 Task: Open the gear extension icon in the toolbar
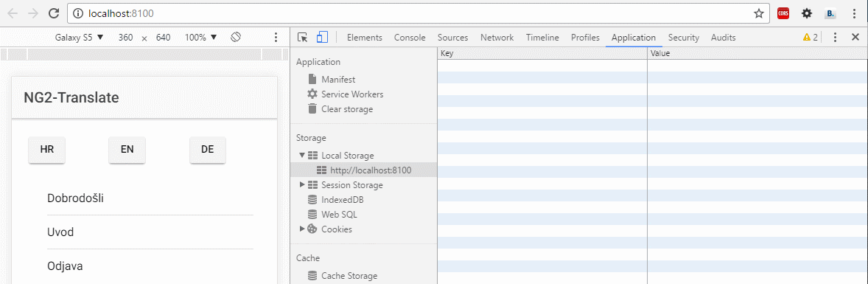pyautogui.click(x=807, y=13)
